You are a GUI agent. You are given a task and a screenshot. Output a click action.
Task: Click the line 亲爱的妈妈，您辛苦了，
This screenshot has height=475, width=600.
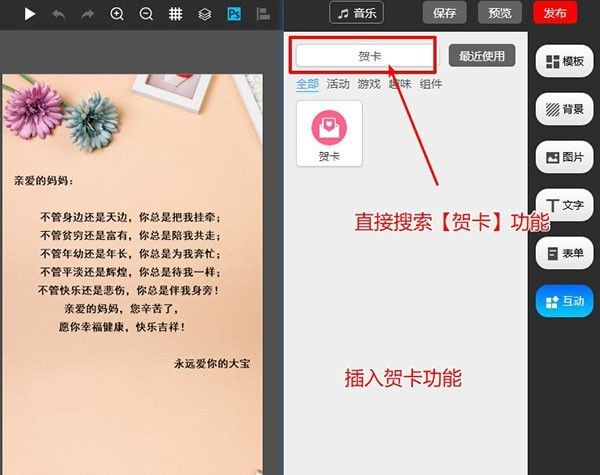121,309
